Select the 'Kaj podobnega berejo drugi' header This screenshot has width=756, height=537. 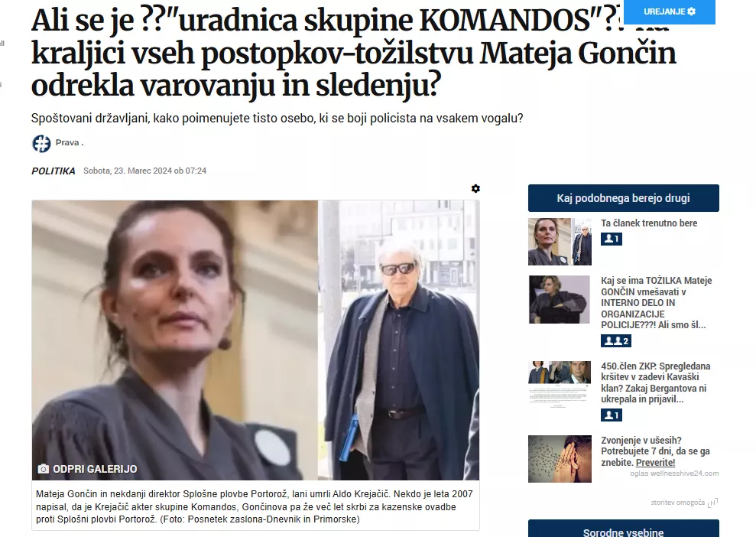pyautogui.click(x=624, y=198)
